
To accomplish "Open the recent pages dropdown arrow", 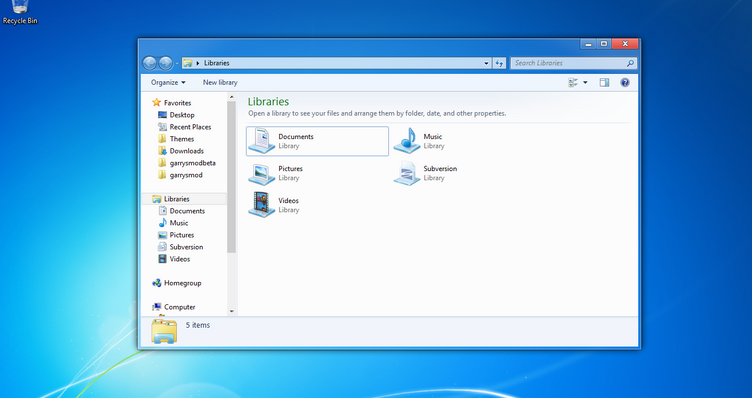I will pyautogui.click(x=176, y=63).
